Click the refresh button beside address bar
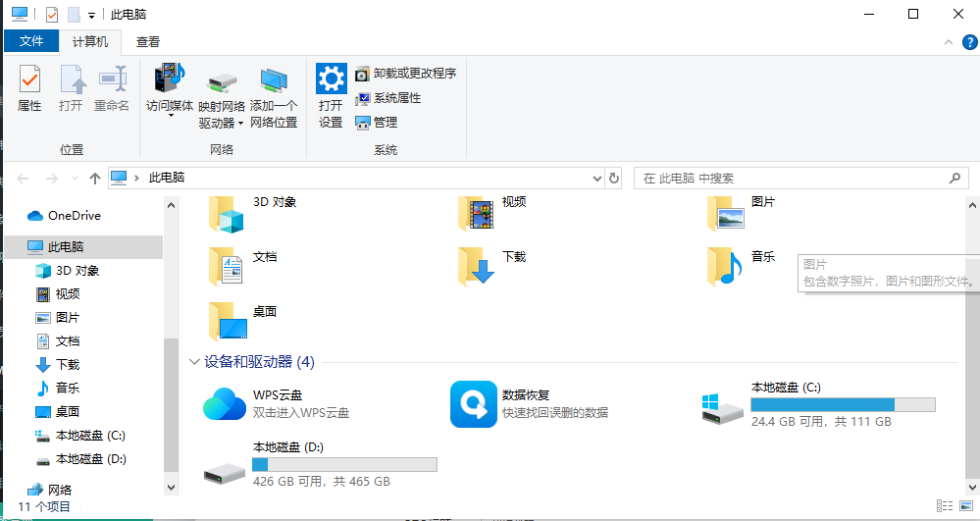The image size is (980, 521). [615, 179]
